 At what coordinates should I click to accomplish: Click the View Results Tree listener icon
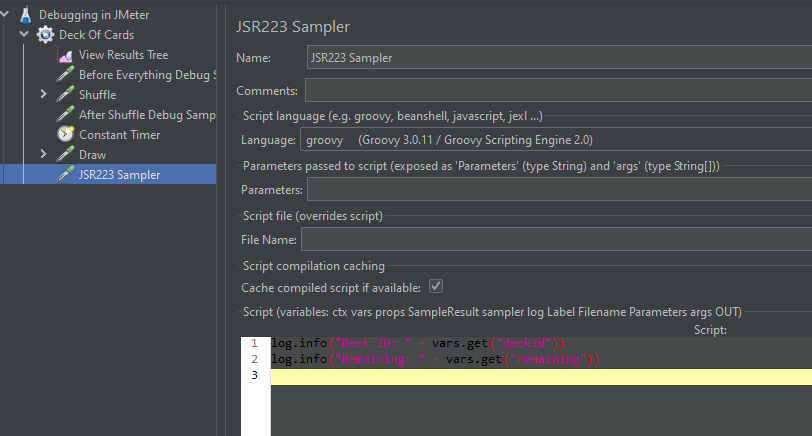point(66,55)
